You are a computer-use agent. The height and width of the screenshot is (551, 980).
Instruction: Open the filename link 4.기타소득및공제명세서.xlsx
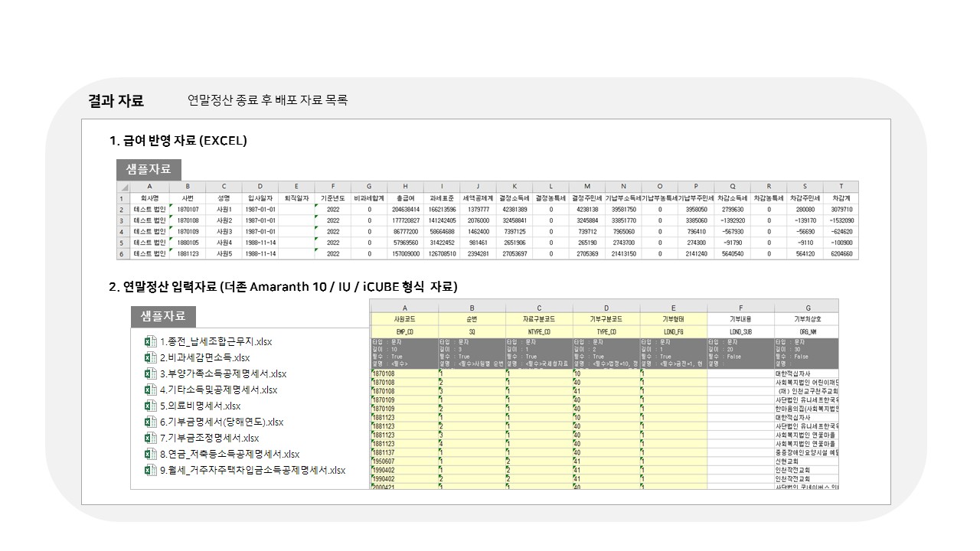point(220,389)
